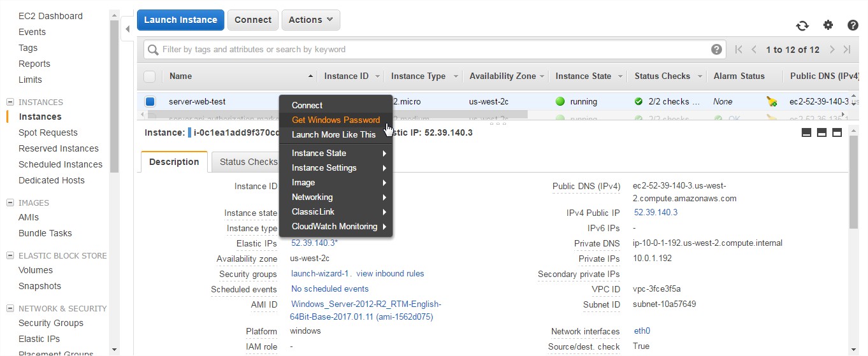868x356 pixels.
Task: Open the Windows Server AMI ID link
Action: click(366, 310)
